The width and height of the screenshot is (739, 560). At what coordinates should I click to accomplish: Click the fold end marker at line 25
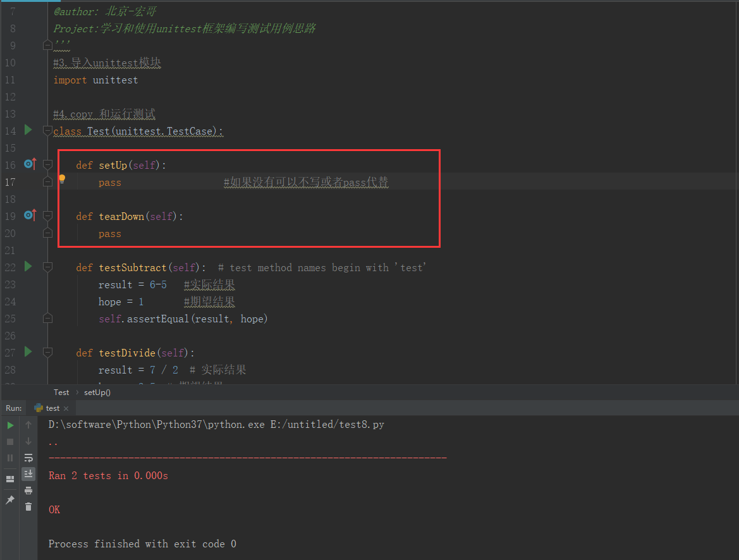tap(47, 318)
